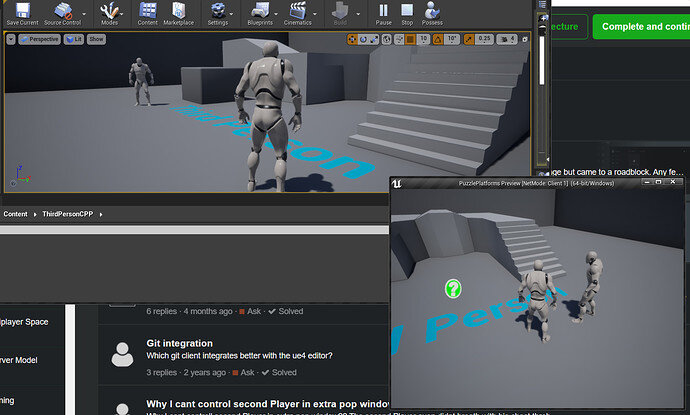Open the scale snap 0.25 value menu

[x=484, y=39]
